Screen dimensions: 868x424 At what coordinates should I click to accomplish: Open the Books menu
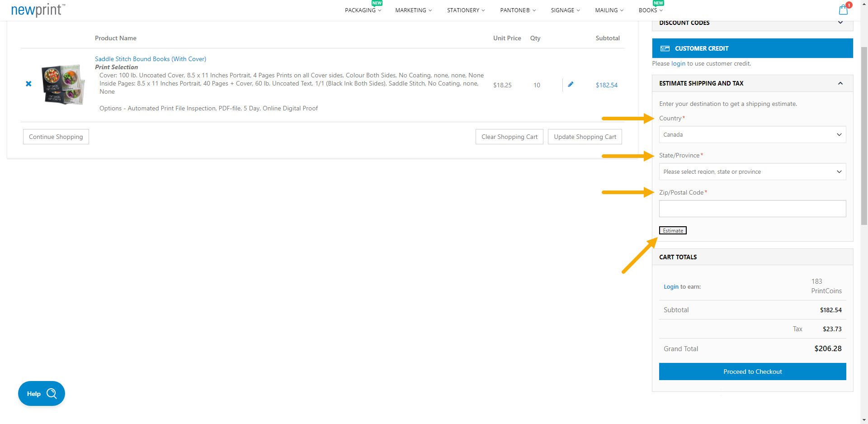point(650,10)
